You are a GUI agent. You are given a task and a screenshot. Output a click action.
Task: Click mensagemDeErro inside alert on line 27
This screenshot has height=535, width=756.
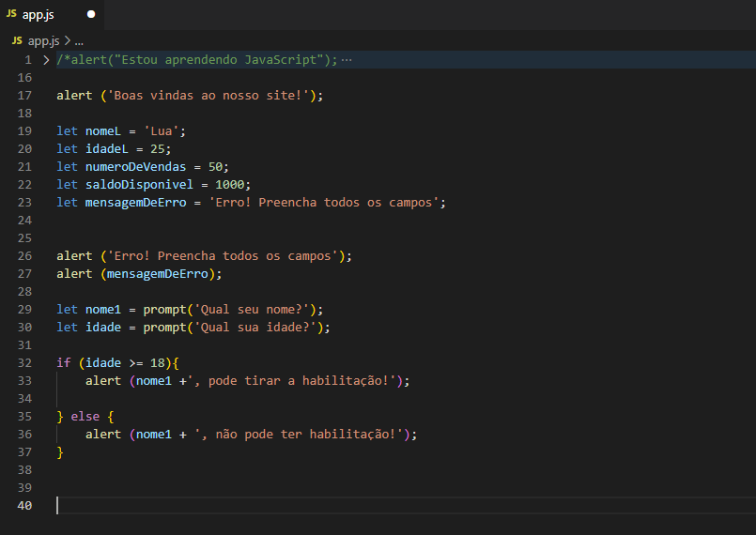tap(157, 274)
